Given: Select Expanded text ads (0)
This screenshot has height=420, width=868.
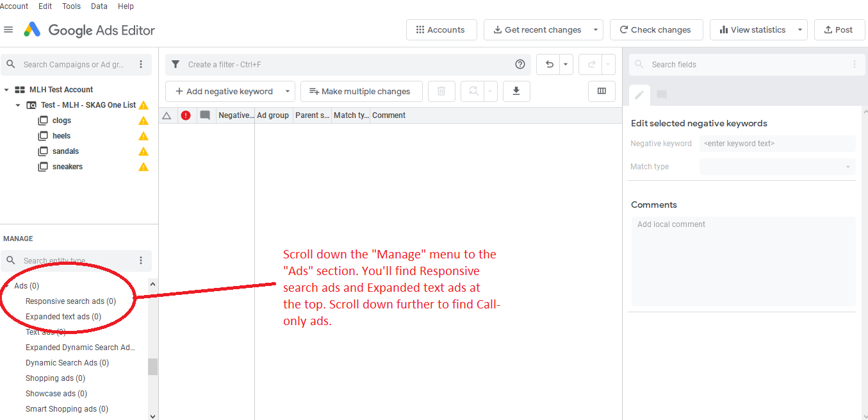Looking at the screenshot, I should point(63,317).
